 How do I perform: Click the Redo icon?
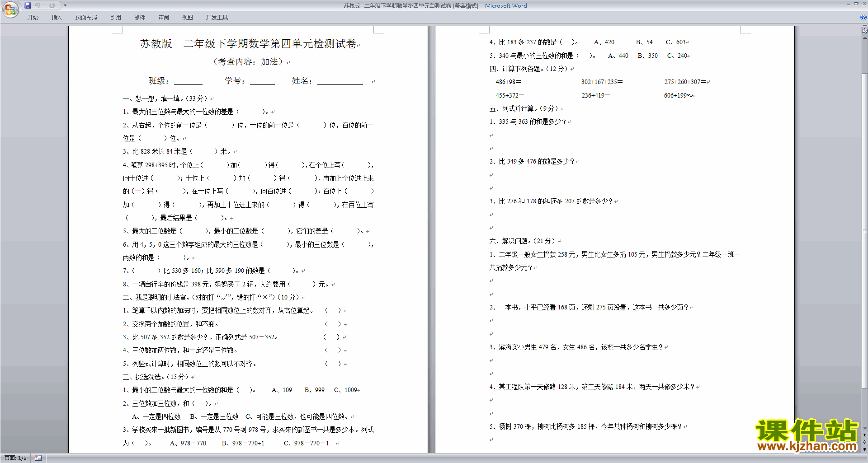pos(52,5)
